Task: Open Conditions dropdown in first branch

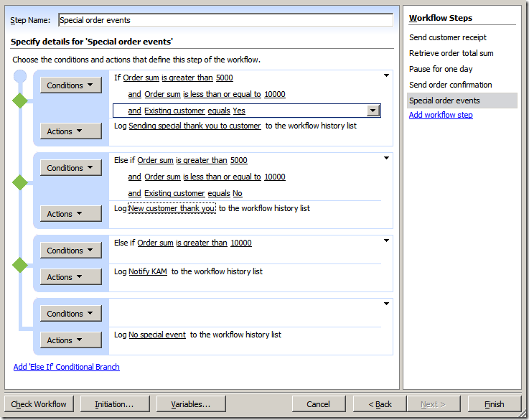Action: pos(70,85)
